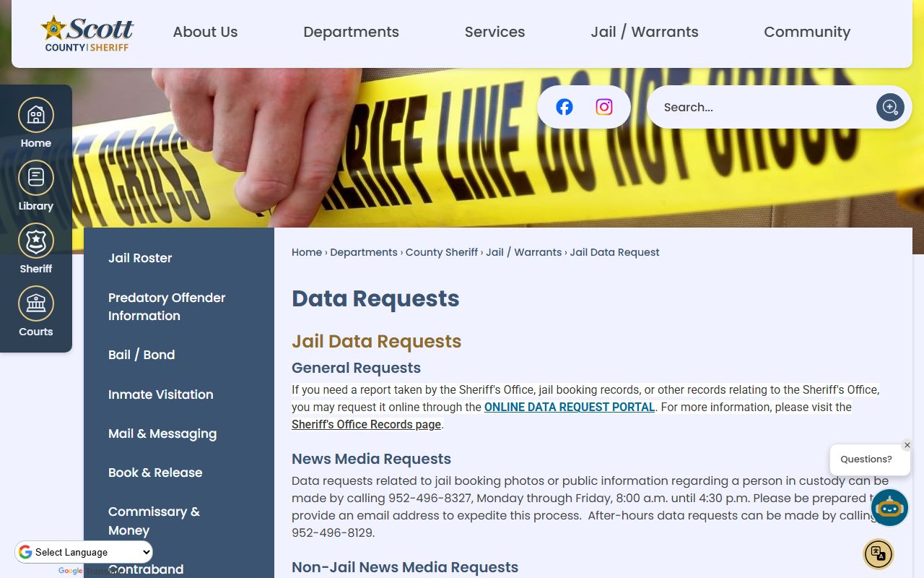Click Jail / Warrants breadcrumb link
Image resolution: width=924 pixels, height=578 pixels.
pos(523,252)
